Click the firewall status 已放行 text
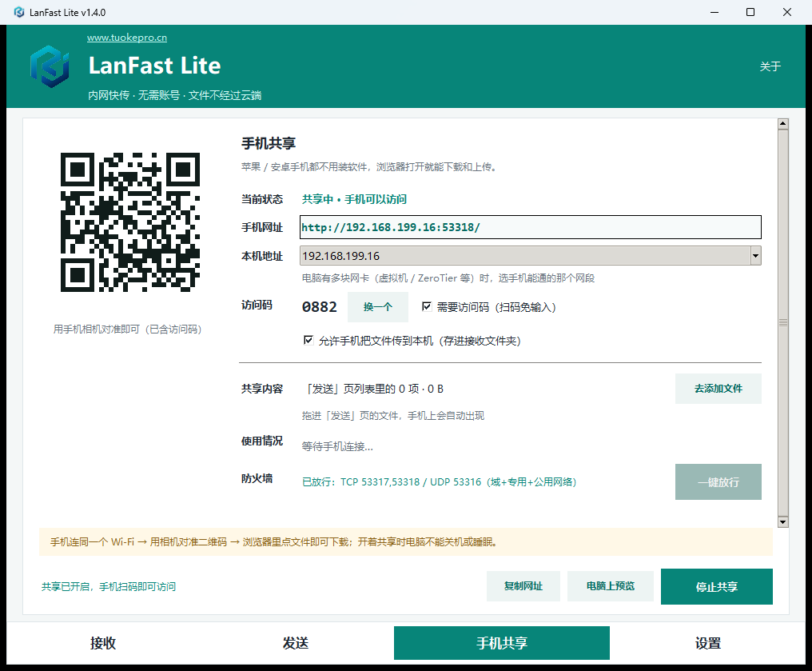 439,482
